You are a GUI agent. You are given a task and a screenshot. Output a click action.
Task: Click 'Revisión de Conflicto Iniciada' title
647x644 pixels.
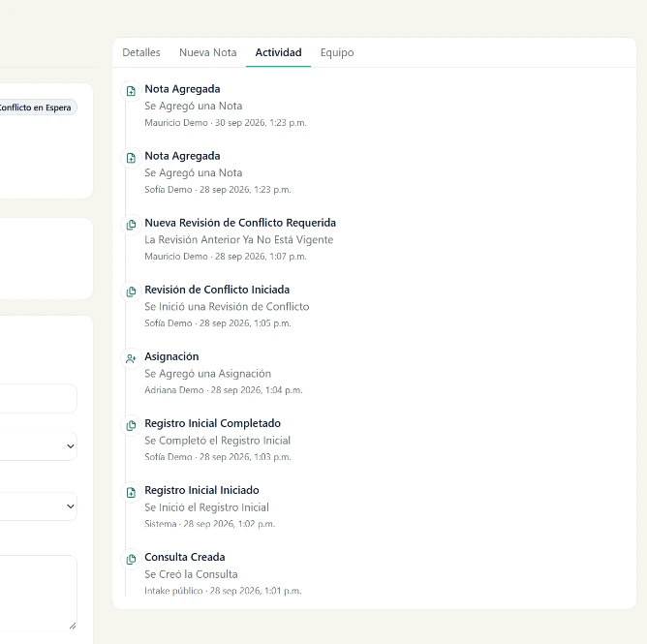217,290
